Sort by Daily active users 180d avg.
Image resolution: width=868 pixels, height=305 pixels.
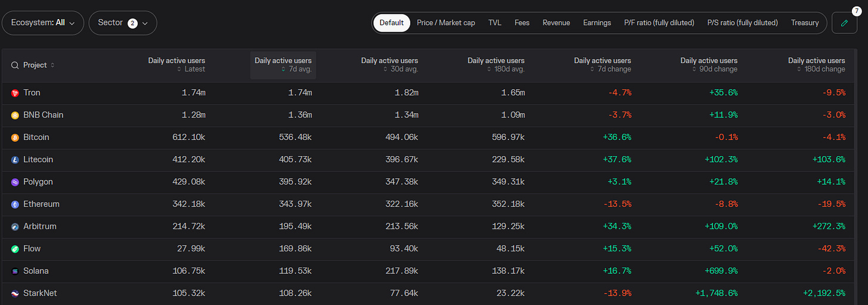pyautogui.click(x=496, y=65)
